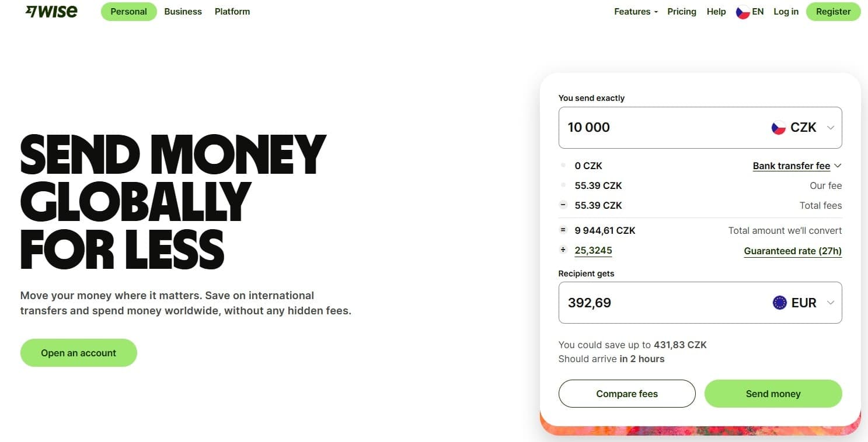This screenshot has width=868, height=442.
Task: Click the Log in link
Action: (786, 12)
